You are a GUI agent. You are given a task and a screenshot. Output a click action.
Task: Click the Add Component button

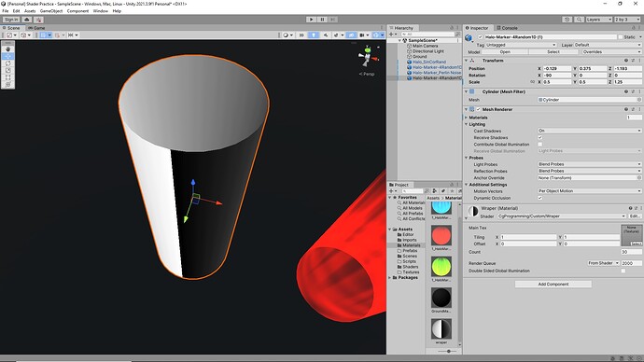[x=553, y=284]
